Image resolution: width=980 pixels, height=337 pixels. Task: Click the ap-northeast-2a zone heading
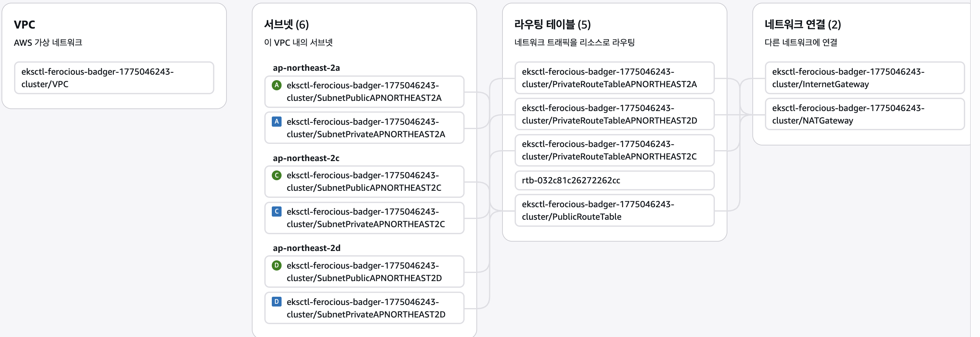(x=306, y=68)
